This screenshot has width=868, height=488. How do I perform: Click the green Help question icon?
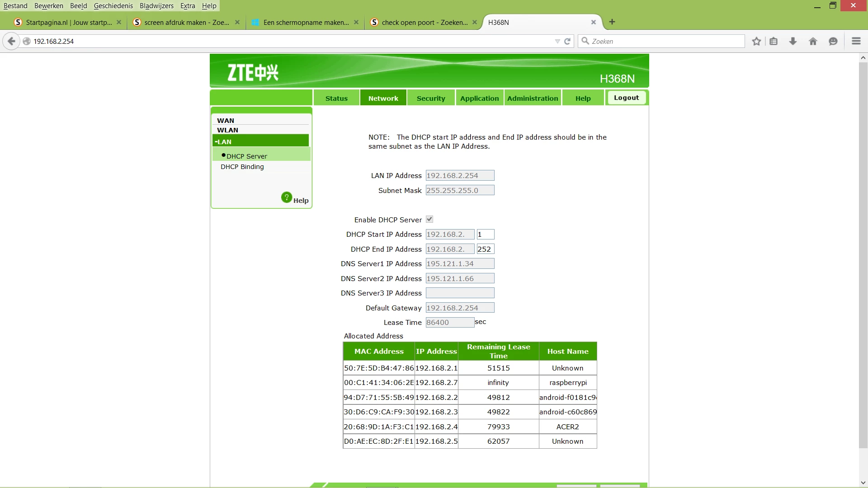coord(287,197)
